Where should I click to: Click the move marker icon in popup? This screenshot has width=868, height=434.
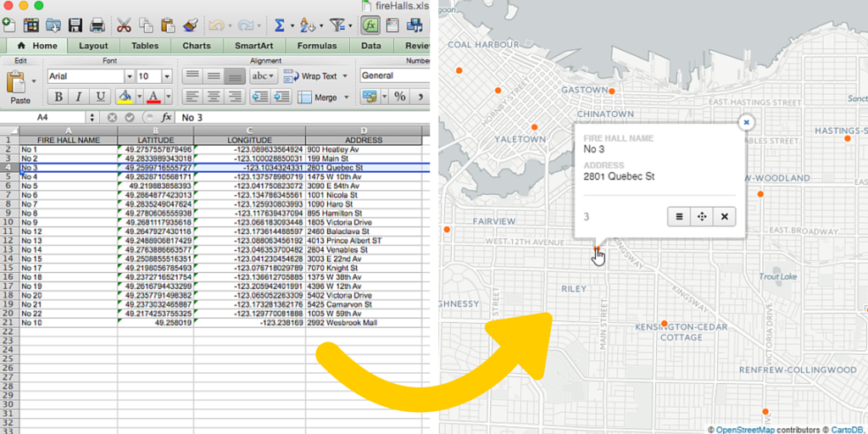point(702,217)
